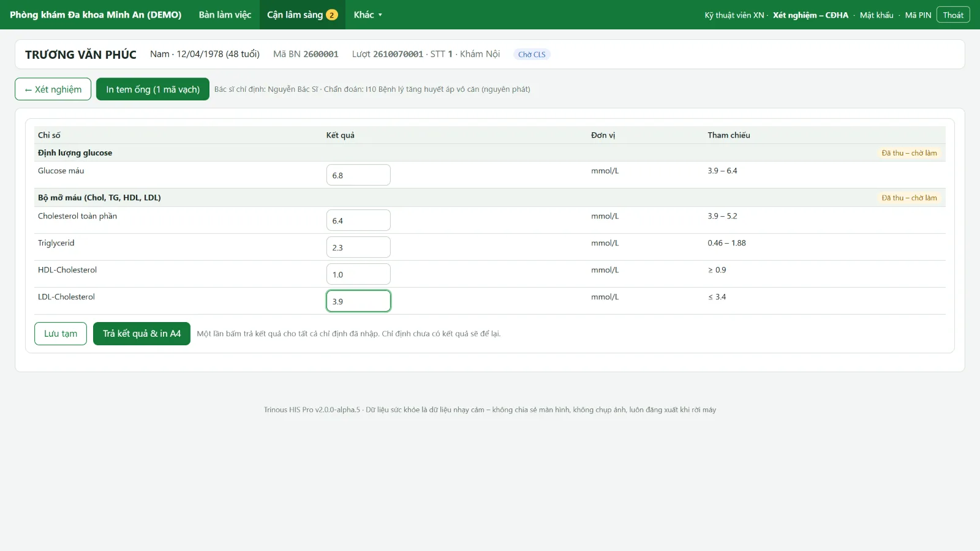Click In tem ống (1 mã vạch)
980x551 pixels.
pos(153,89)
